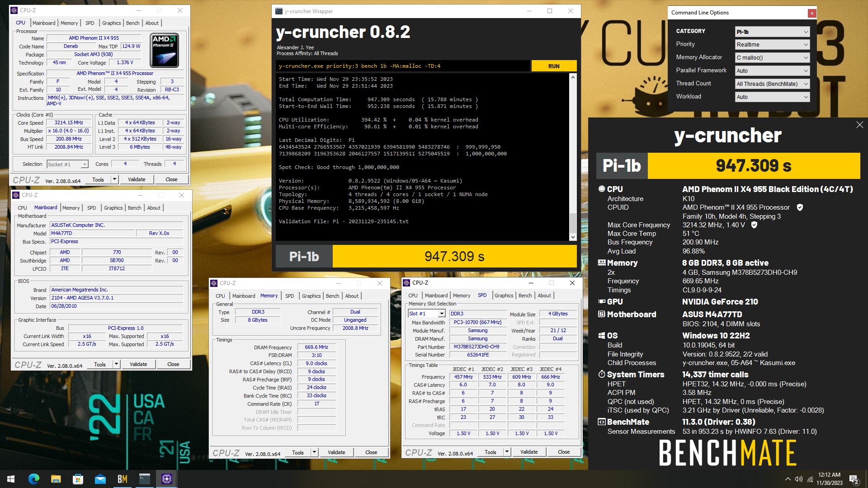Open About tab in SPD CPU-Z window

click(544, 296)
